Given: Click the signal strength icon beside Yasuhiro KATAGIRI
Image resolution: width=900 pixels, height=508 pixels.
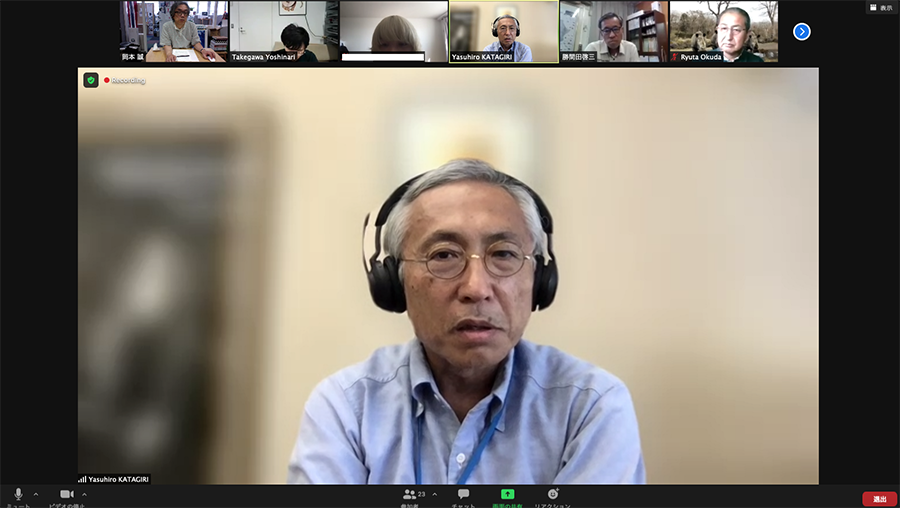Looking at the screenshot, I should tap(82, 479).
